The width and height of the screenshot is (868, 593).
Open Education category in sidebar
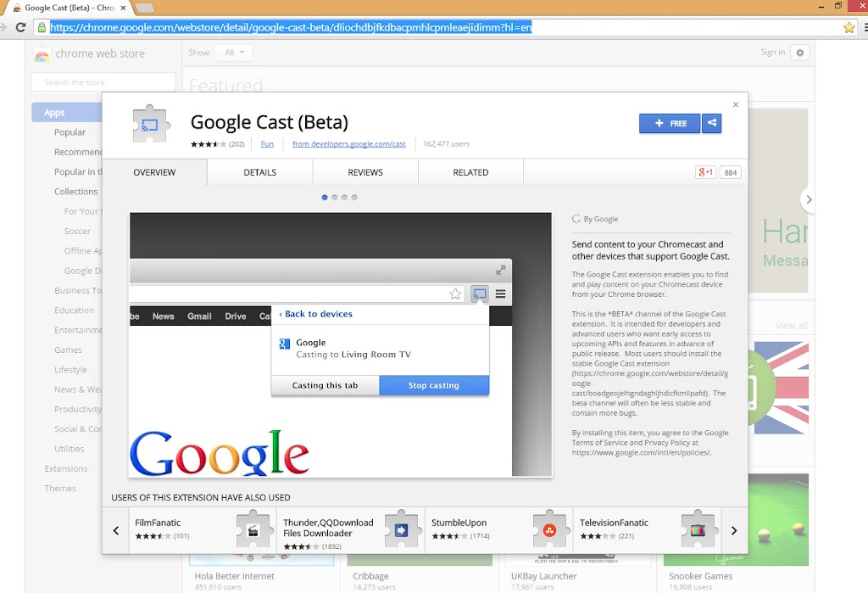[75, 310]
